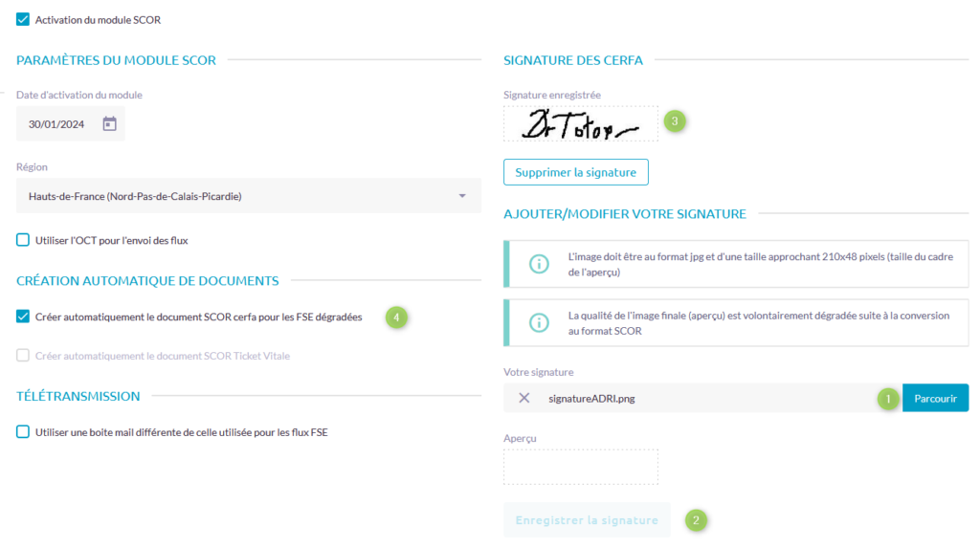980x547 pixels.
Task: Enable different mailbox for télétransmission
Action: 23,431
